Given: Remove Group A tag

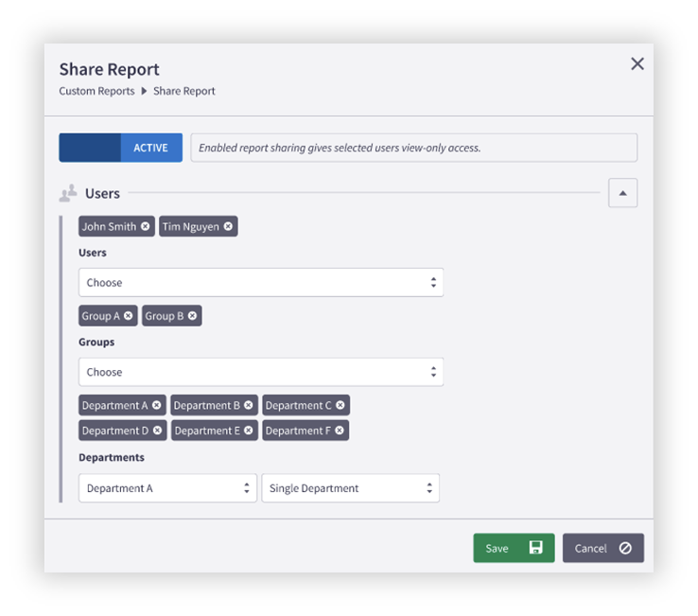Looking at the screenshot, I should 129,316.
